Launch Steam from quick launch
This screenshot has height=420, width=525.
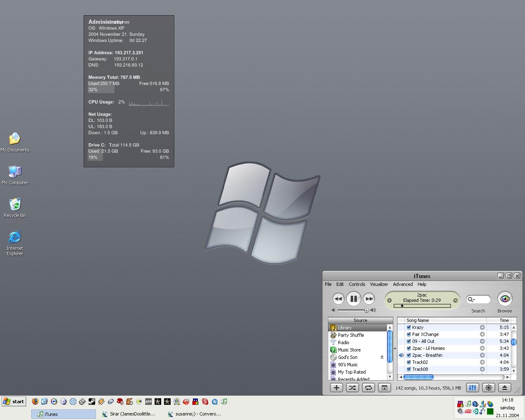point(92,402)
